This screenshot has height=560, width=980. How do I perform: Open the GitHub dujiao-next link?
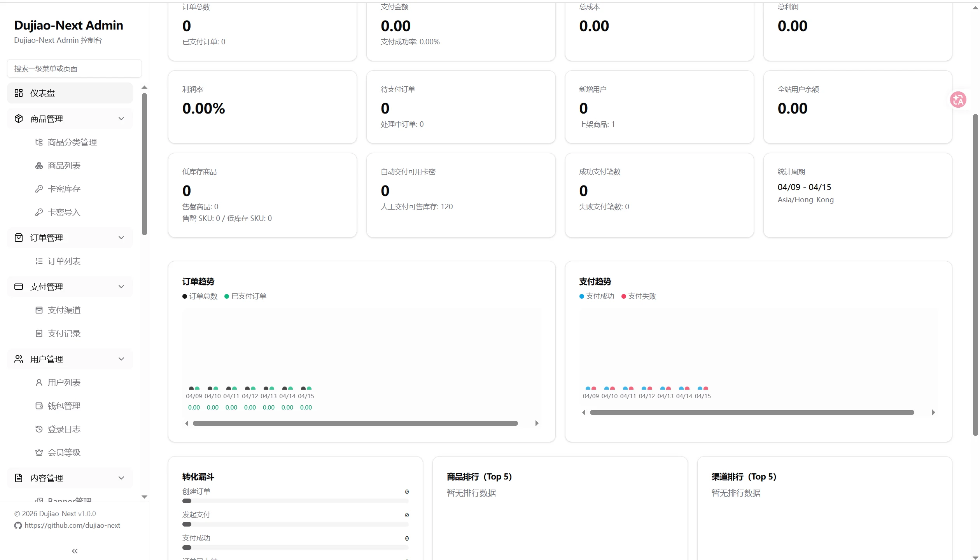(72, 525)
